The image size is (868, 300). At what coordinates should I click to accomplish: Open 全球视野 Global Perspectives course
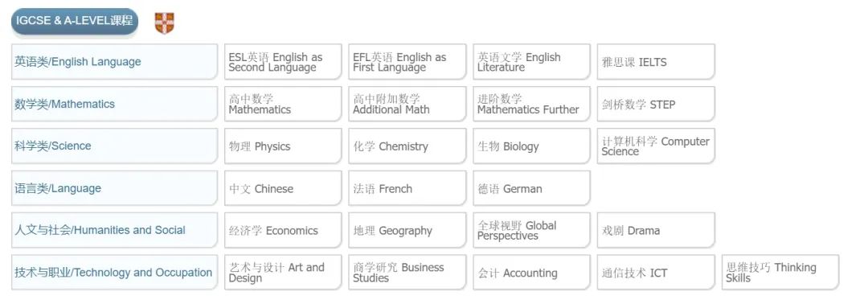tap(531, 230)
